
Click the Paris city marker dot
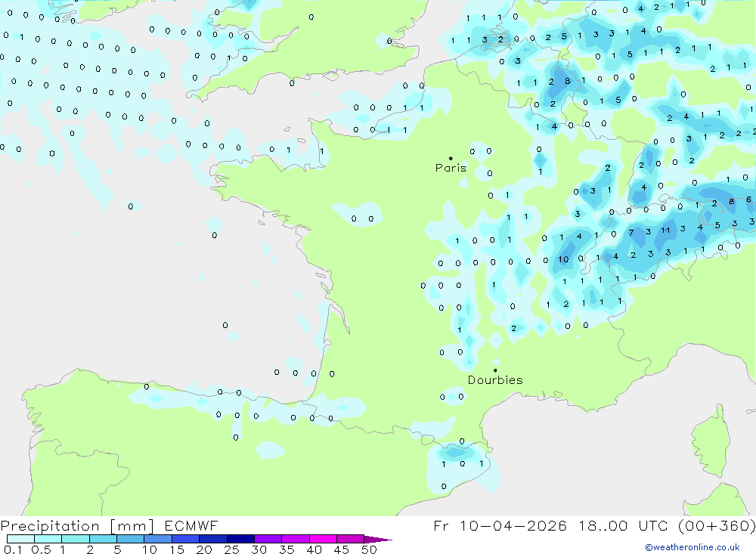pos(451,158)
